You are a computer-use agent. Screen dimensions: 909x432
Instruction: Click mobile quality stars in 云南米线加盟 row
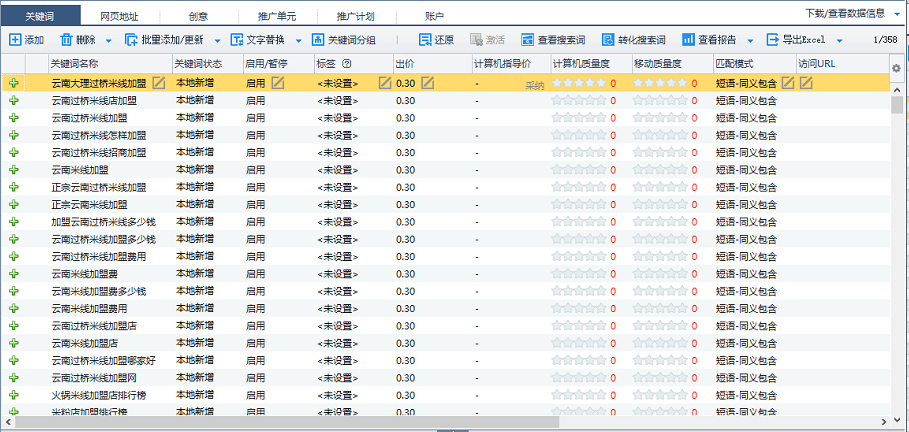pyautogui.click(x=660, y=170)
